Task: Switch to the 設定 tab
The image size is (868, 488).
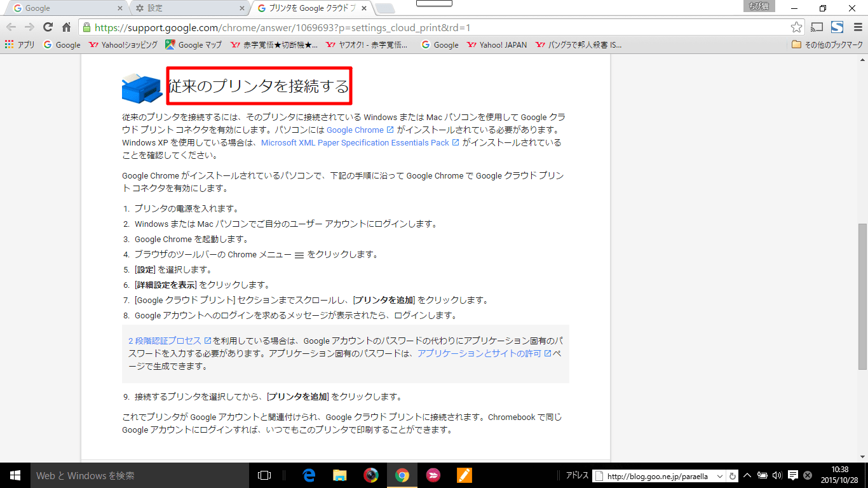Action: pyautogui.click(x=189, y=8)
